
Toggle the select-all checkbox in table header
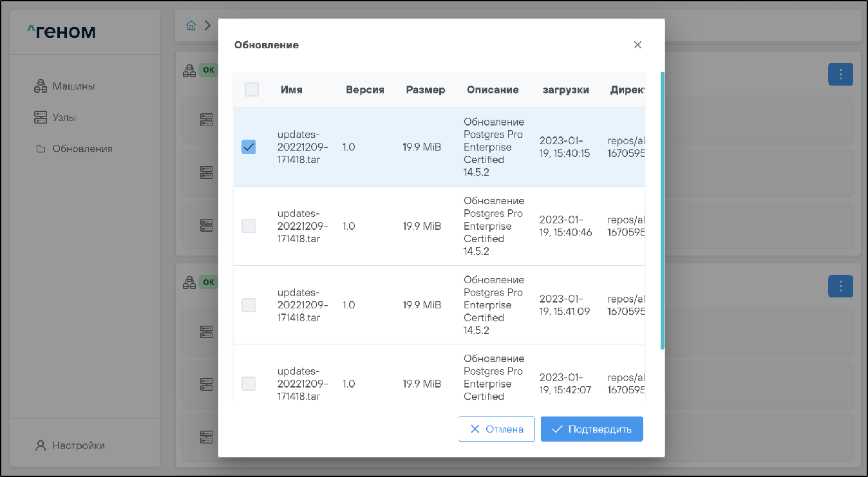(252, 89)
